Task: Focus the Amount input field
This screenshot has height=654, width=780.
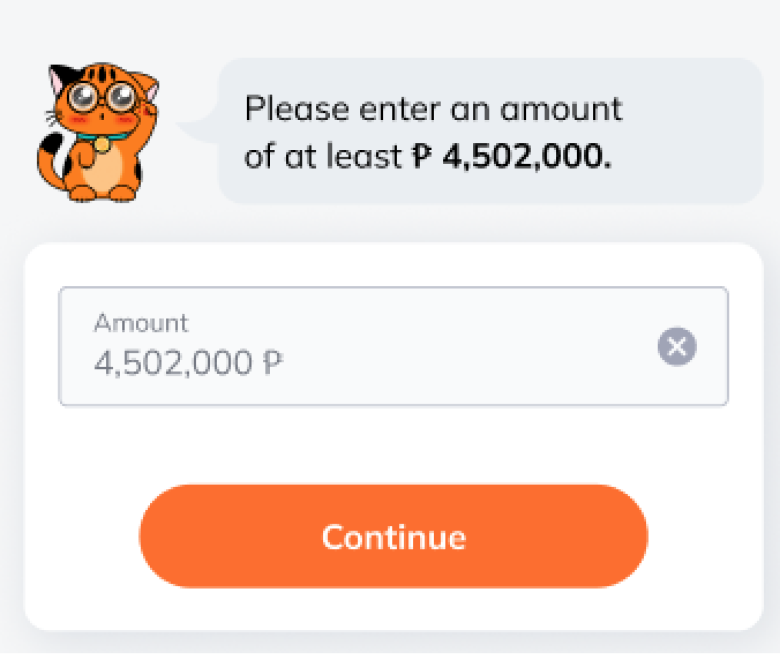Action: point(393,346)
